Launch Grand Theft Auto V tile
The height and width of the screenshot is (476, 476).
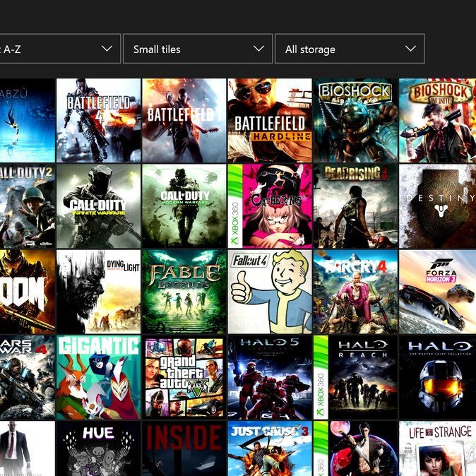pyautogui.click(x=184, y=377)
